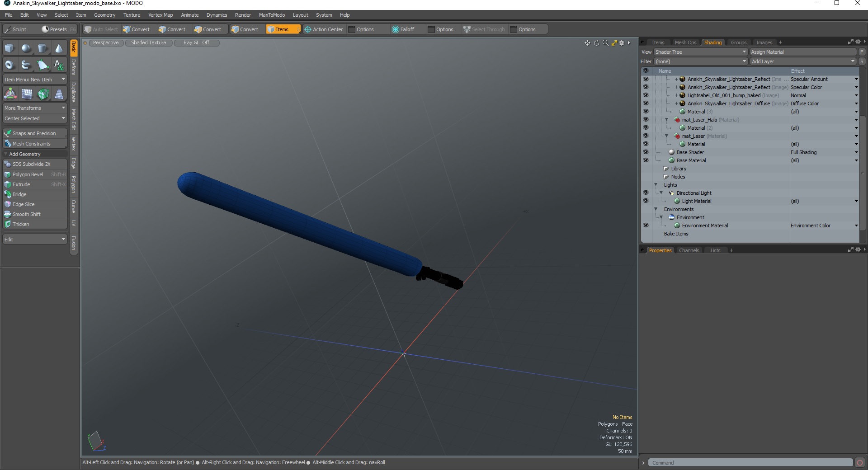This screenshot has width=868, height=470.
Task: Open the Geometry menu
Action: coord(104,15)
